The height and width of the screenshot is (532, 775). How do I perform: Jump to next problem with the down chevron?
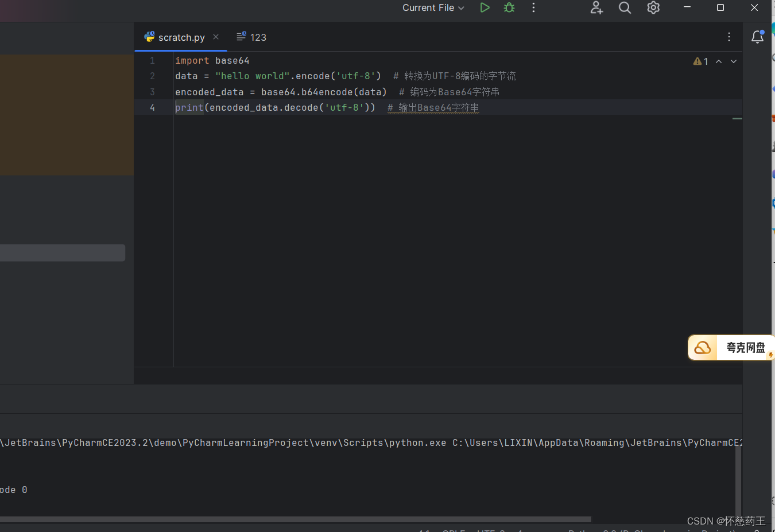click(x=733, y=61)
